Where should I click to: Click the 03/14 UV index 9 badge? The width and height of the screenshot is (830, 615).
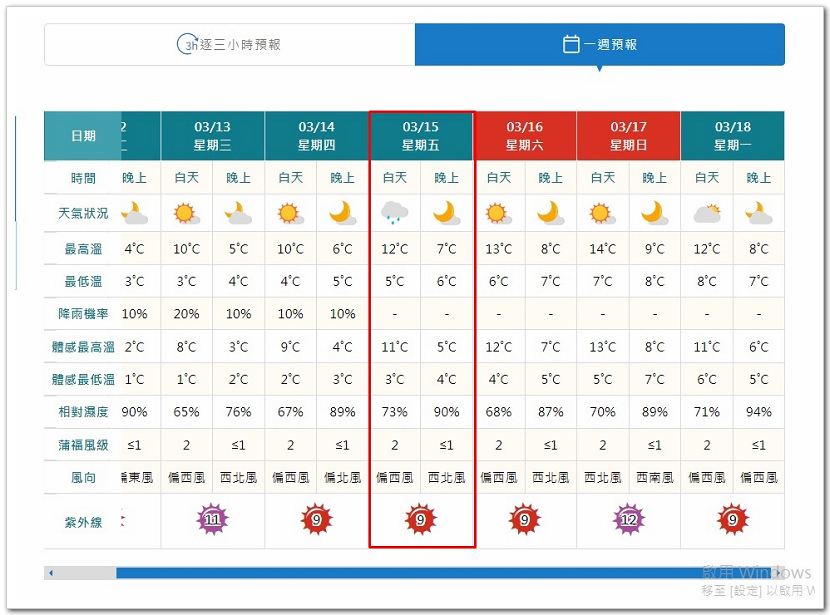(317, 520)
